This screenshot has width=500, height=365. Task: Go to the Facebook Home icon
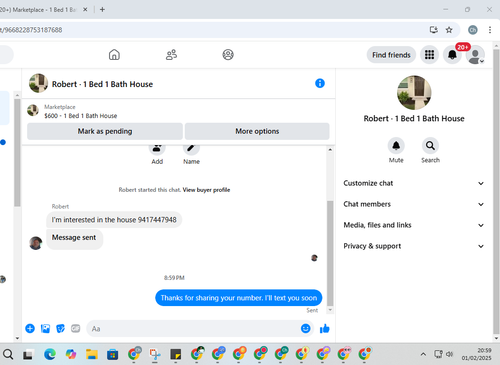pos(114,55)
